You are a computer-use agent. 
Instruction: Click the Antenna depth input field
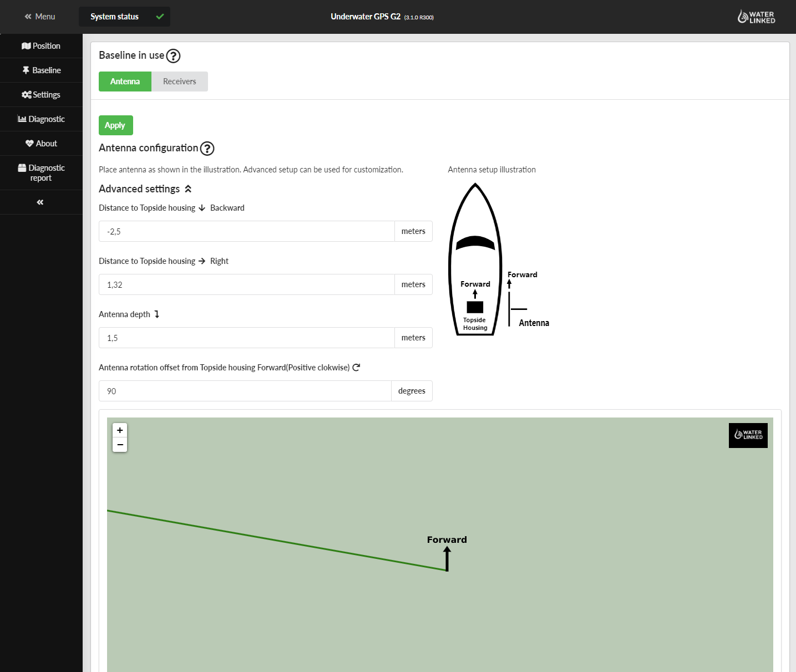coord(247,338)
